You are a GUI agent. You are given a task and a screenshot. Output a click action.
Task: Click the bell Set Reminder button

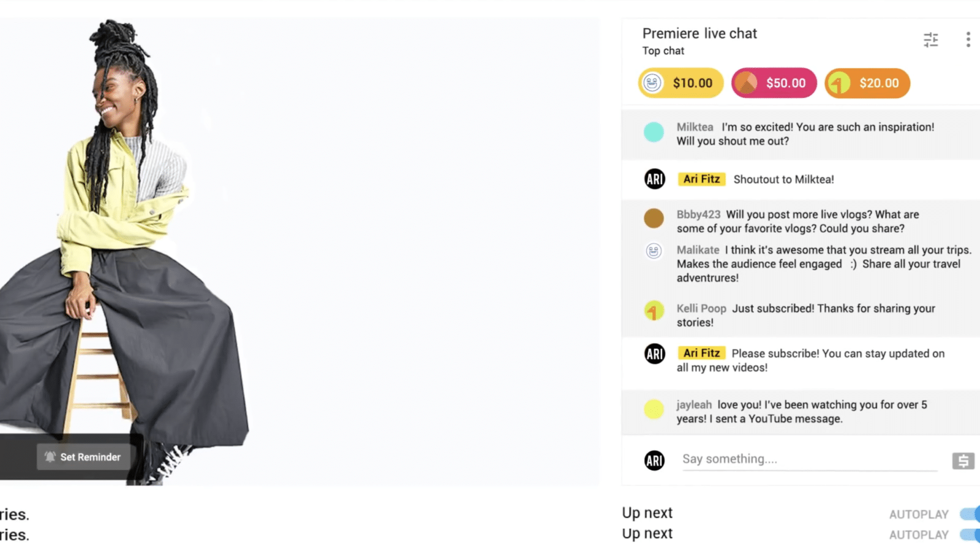83,457
